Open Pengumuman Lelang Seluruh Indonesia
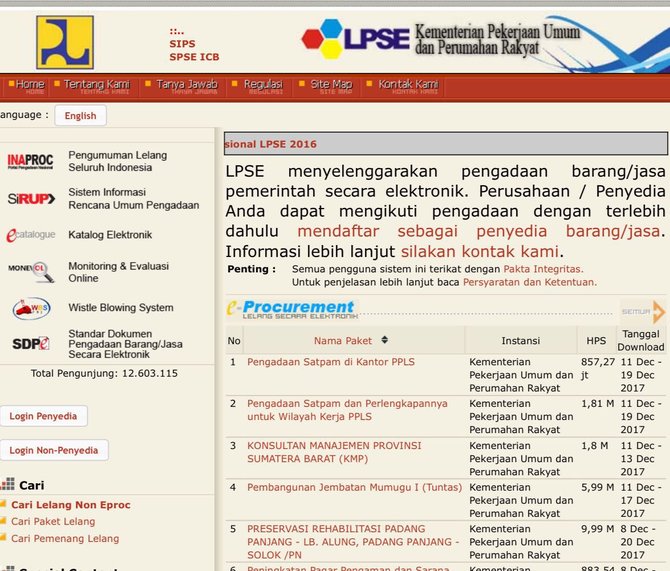The image size is (670, 571). click(118, 161)
